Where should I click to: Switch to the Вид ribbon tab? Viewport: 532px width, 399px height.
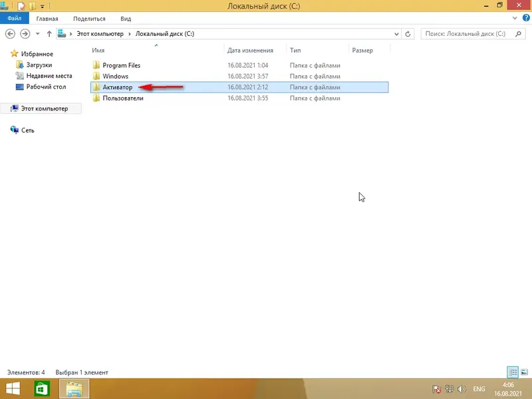[126, 19]
